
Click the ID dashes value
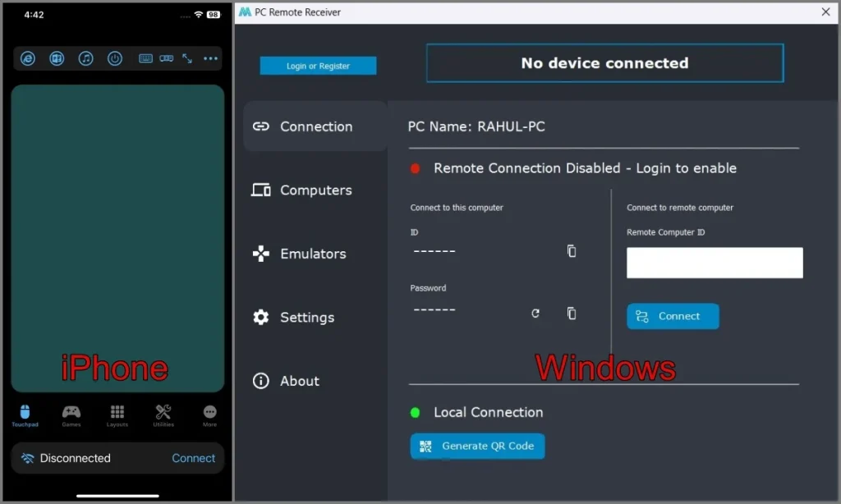434,251
